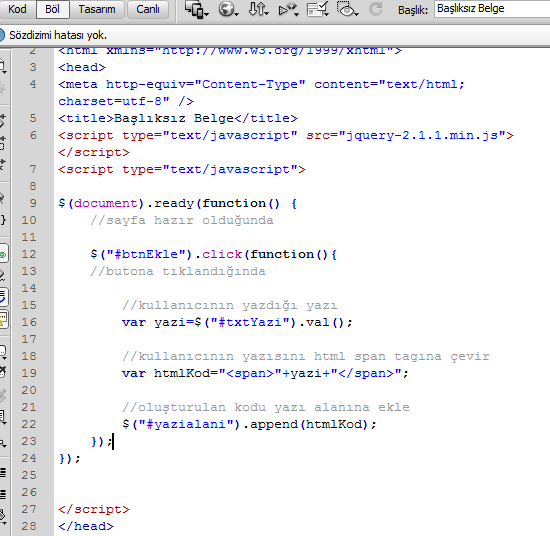Click closing </script> tag on line 27
Image resolution: width=550 pixels, height=536 pixels.
[94, 509]
